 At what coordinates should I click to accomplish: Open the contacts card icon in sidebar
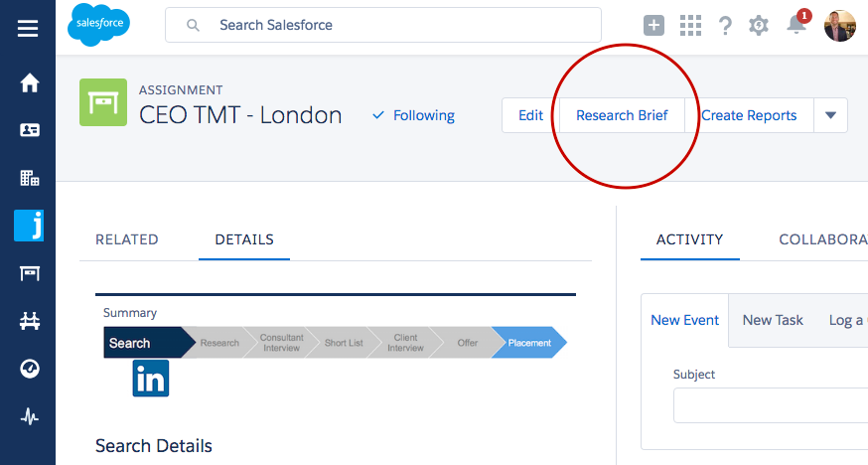[x=30, y=130]
